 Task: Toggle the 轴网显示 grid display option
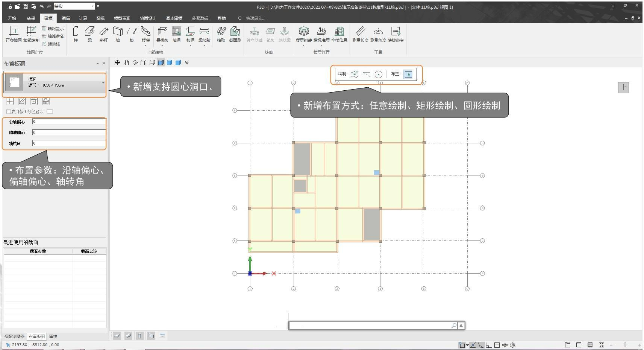(53, 29)
